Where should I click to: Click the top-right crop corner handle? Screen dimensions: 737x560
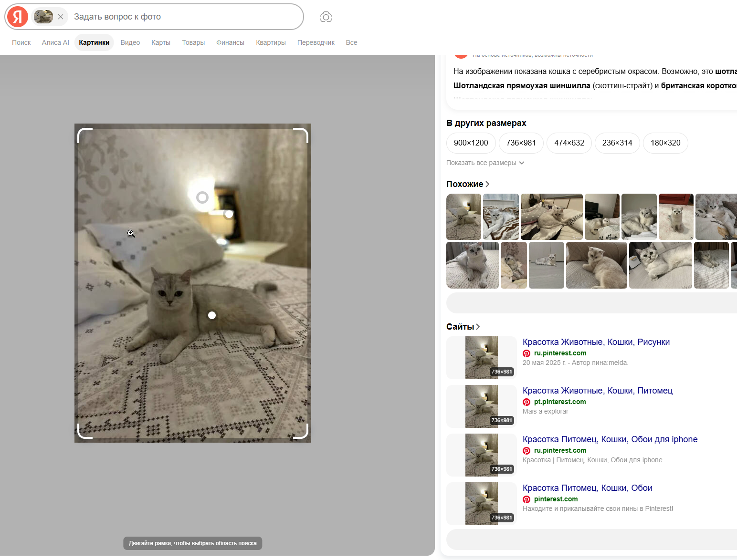point(301,135)
